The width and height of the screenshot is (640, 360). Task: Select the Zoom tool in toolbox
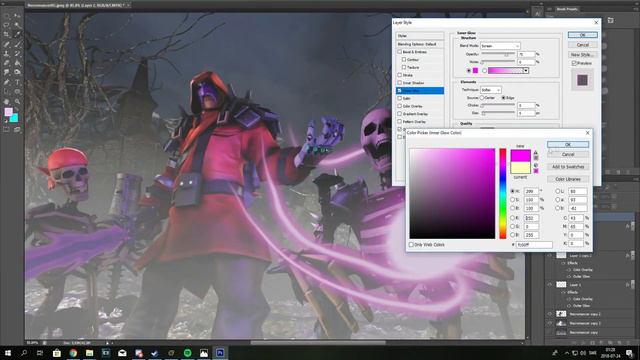point(17,101)
